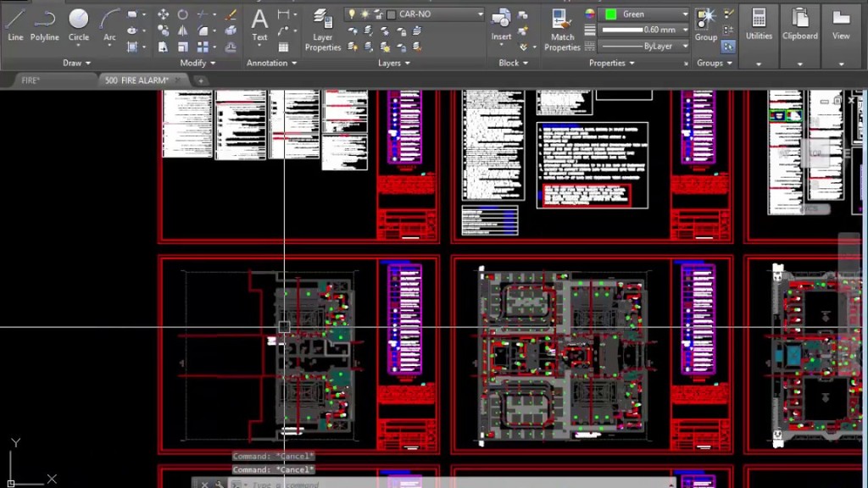Click the Properties panel dialog launcher arrow
The image size is (868, 488).
tap(686, 64)
